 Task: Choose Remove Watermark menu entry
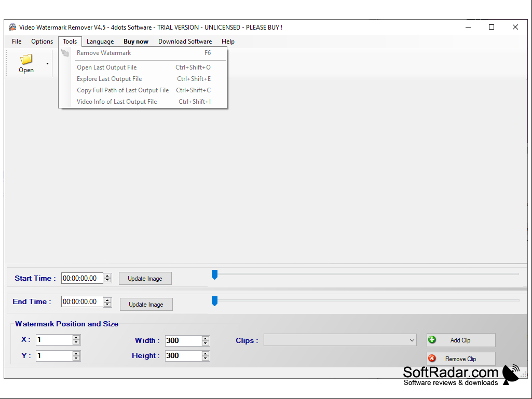coord(143,53)
